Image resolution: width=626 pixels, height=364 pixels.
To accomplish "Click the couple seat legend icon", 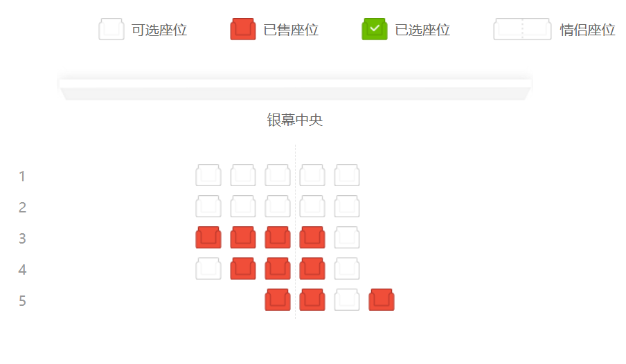I will (x=523, y=29).
